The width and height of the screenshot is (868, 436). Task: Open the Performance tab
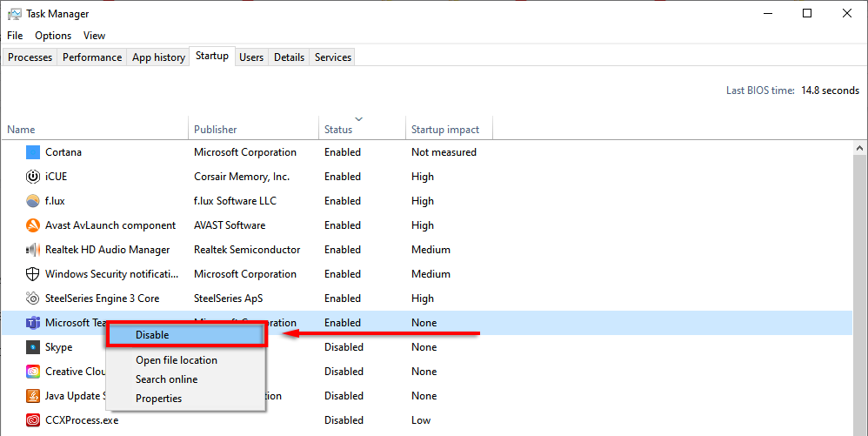point(92,57)
